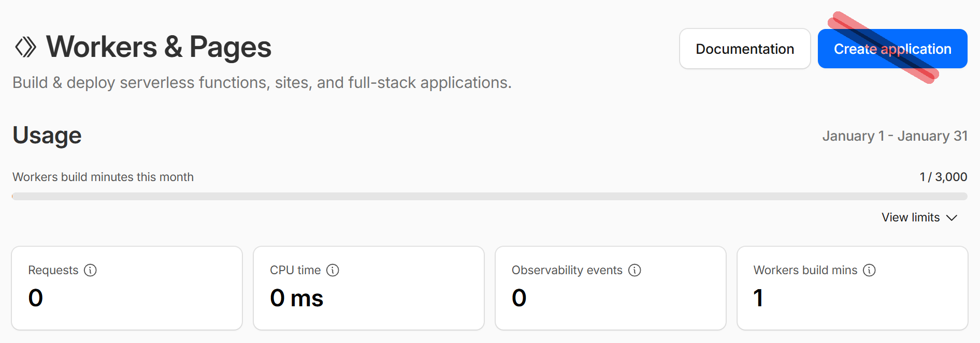
Task: Click the 1 / 3,000 build minutes count
Action: click(943, 177)
